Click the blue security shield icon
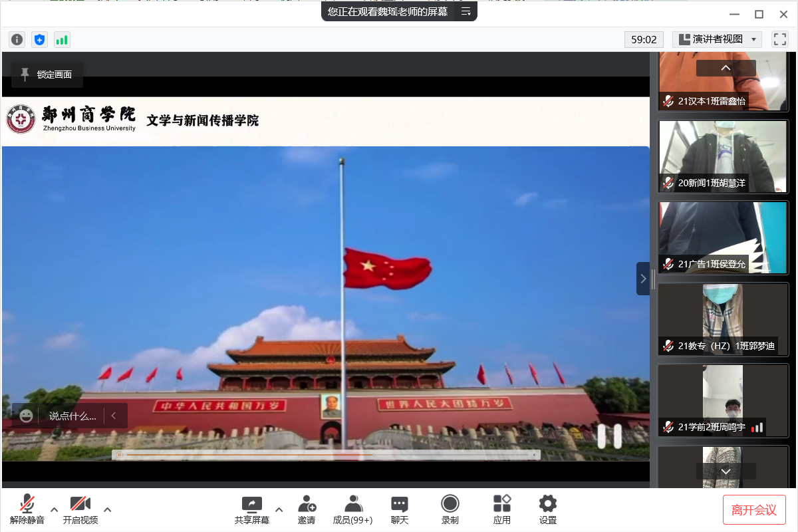The image size is (798, 532). [x=40, y=40]
